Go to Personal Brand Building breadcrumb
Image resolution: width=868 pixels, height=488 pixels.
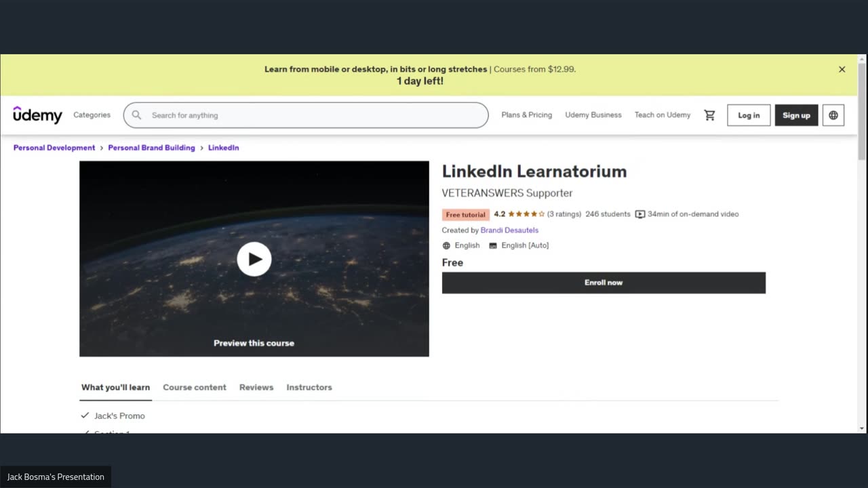click(151, 148)
